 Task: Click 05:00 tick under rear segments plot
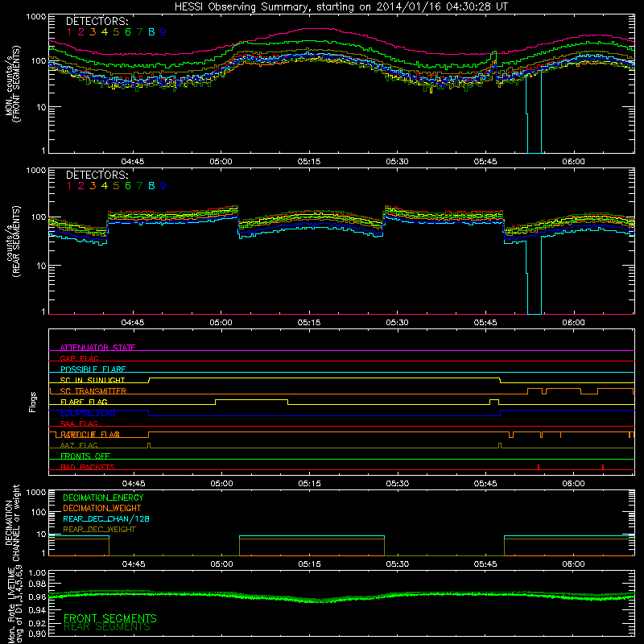pos(221,323)
